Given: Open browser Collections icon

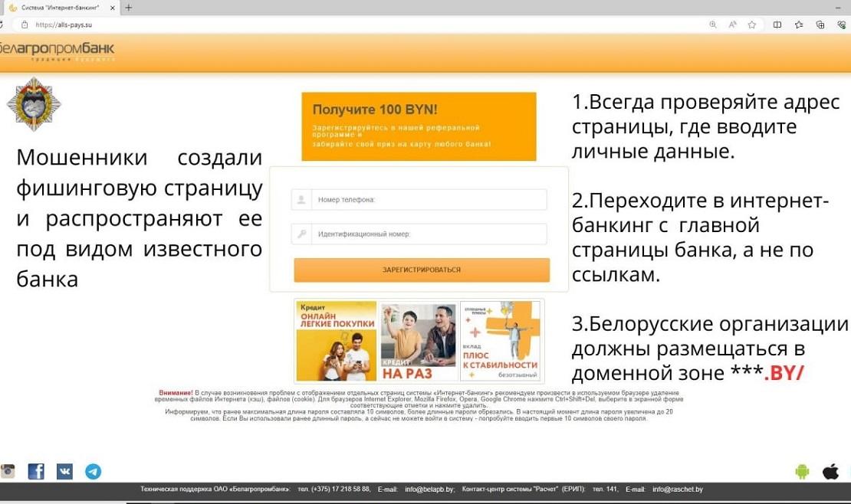Looking at the screenshot, I should pyautogui.click(x=820, y=25).
